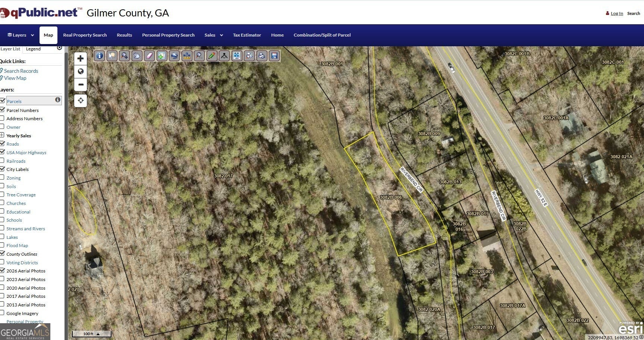Click the 100 ft scale bar selector
This screenshot has height=340, width=644.
point(91,334)
